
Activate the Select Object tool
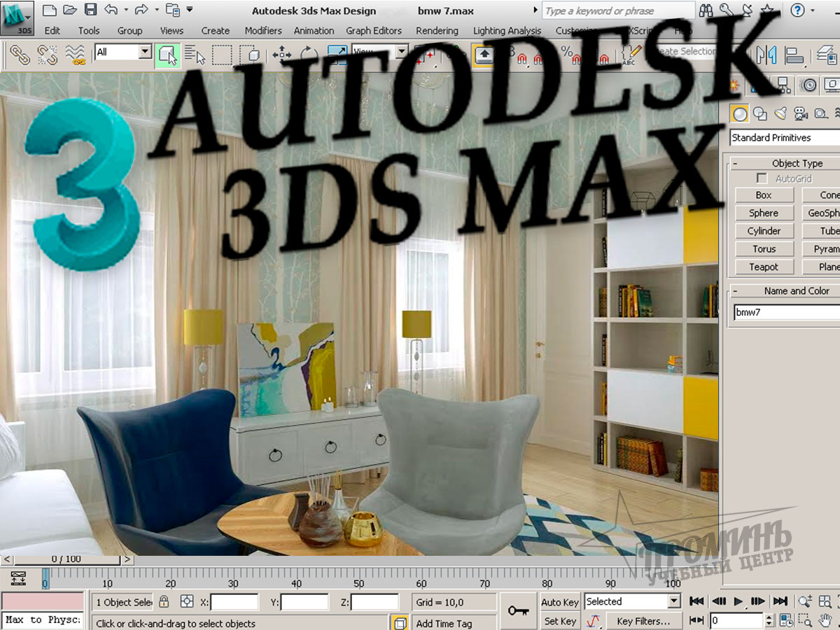click(168, 54)
